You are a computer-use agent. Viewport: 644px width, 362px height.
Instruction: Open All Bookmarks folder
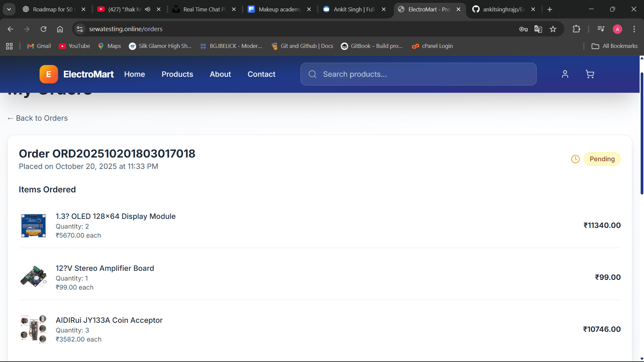click(x=614, y=46)
